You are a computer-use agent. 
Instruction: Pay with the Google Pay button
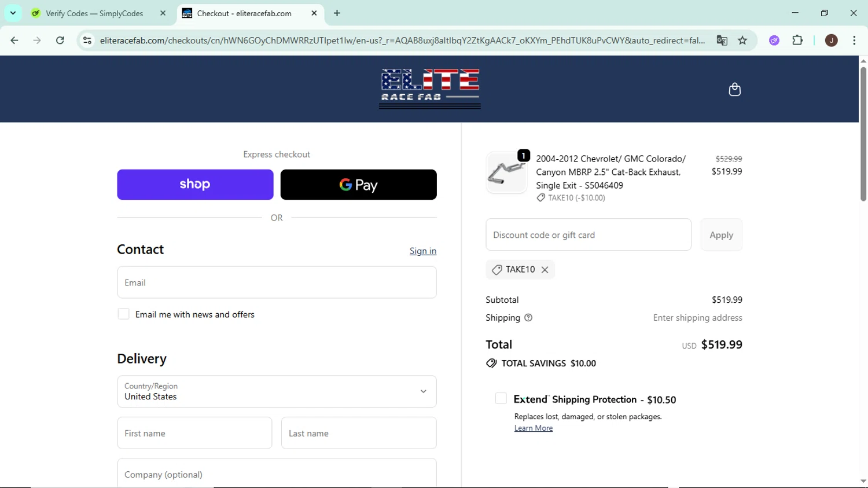click(x=358, y=185)
